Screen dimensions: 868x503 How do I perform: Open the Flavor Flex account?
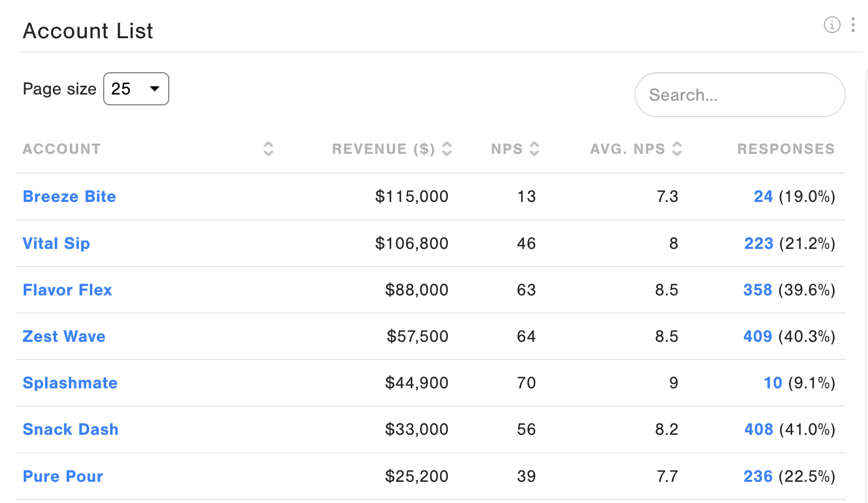click(x=68, y=290)
